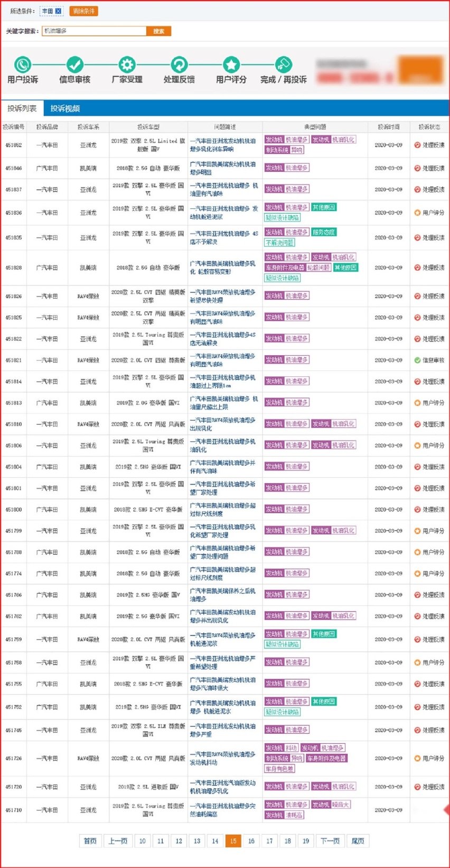The image size is (450, 868).
Task: Click 处理反馈 status icon for row 451835
Action: click(x=417, y=237)
